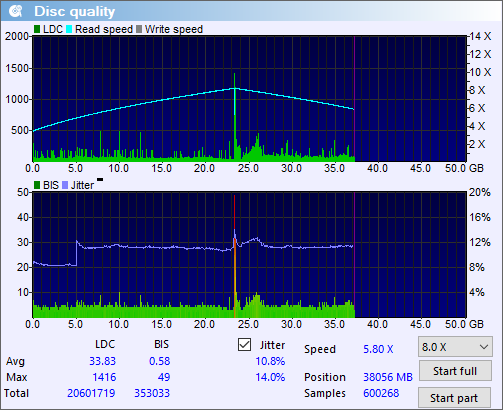Image resolution: width=503 pixels, height=410 pixels.
Task: Click the Disc quality title text
Action: 75,11
